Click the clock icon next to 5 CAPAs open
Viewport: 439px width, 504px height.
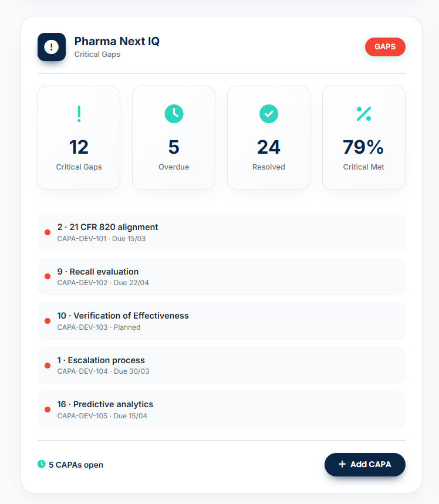(x=41, y=464)
